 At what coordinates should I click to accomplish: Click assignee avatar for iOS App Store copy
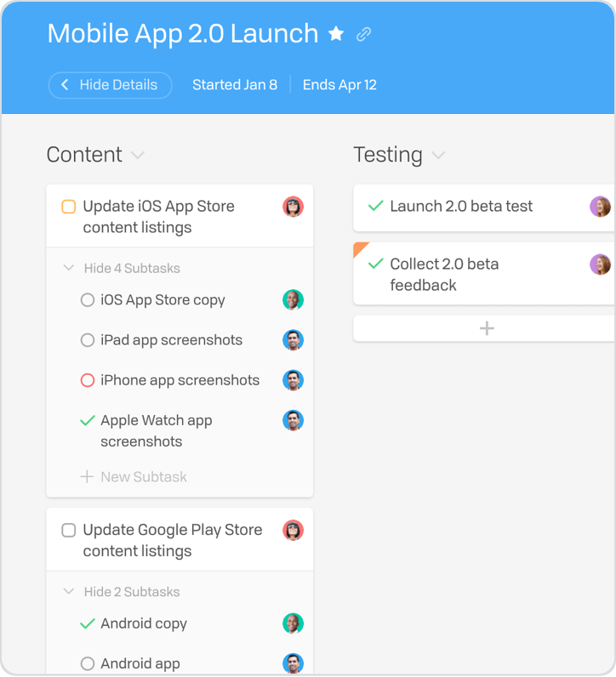pos(293,299)
